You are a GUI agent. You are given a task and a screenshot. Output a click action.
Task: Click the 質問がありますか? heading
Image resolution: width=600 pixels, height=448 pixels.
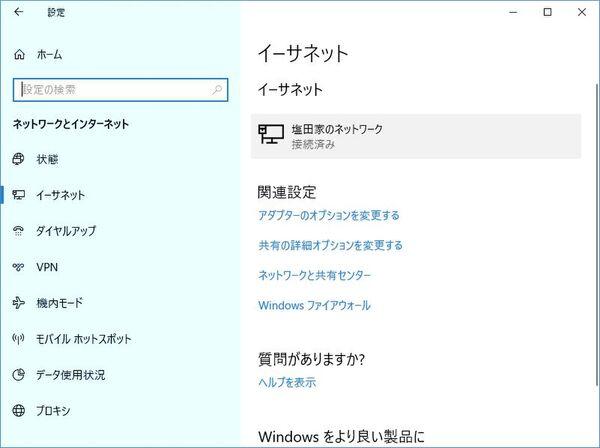[311, 359]
